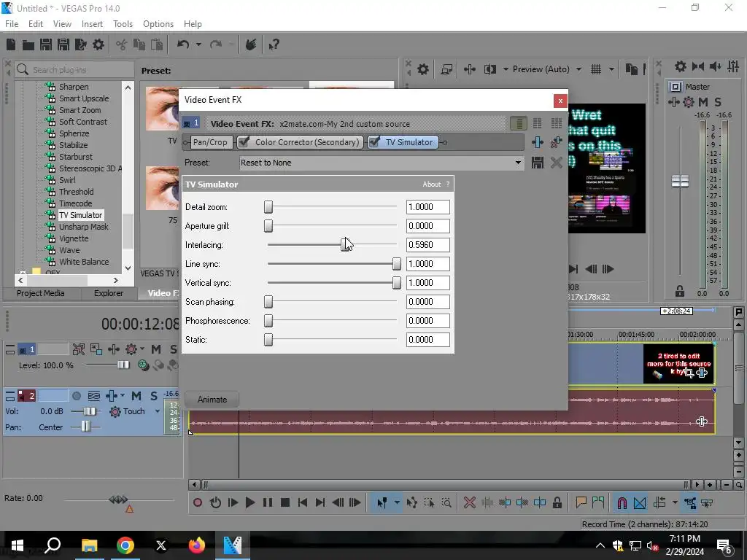Open the Tools menu
This screenshot has width=747, height=560.
point(123,24)
